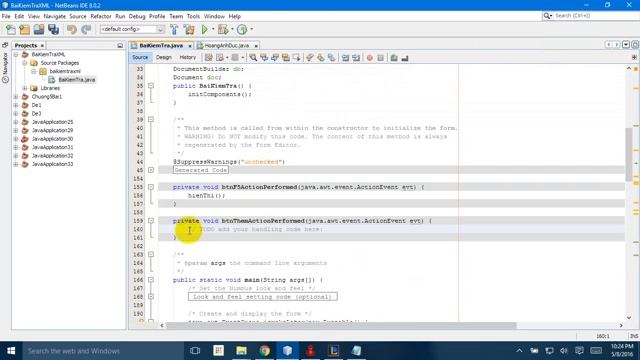Image resolution: width=640 pixels, height=360 pixels.
Task: Click the Build Project hammer icon
Action: (174, 29)
